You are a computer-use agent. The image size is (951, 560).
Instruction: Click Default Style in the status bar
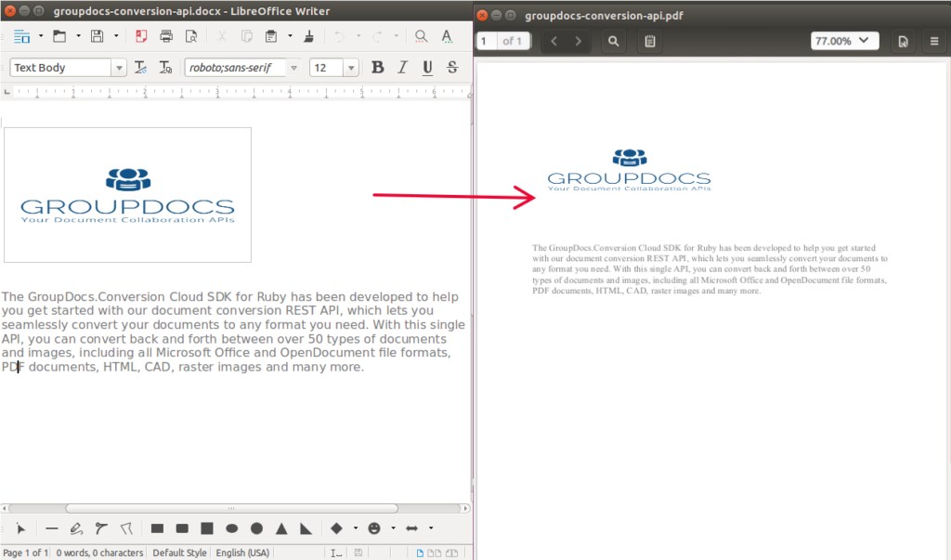(179, 553)
